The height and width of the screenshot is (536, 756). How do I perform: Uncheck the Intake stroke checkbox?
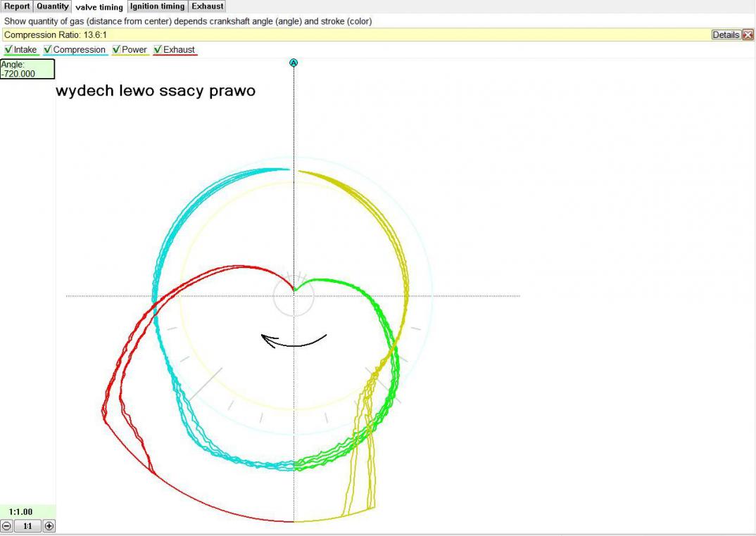tap(8, 50)
